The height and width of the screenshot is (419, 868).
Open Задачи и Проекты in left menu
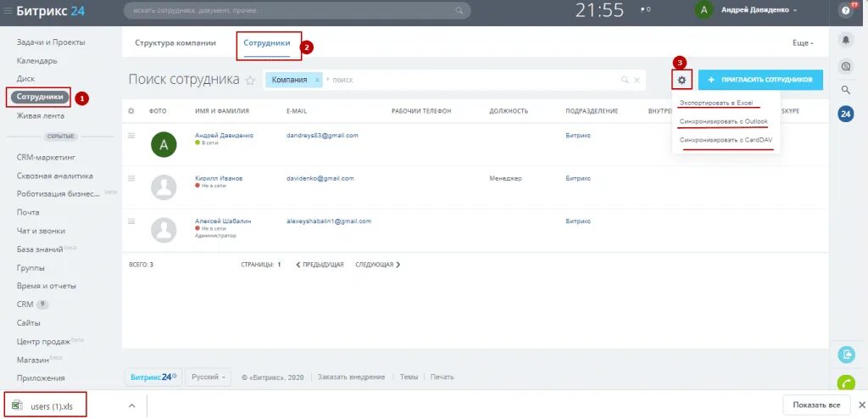click(x=51, y=42)
